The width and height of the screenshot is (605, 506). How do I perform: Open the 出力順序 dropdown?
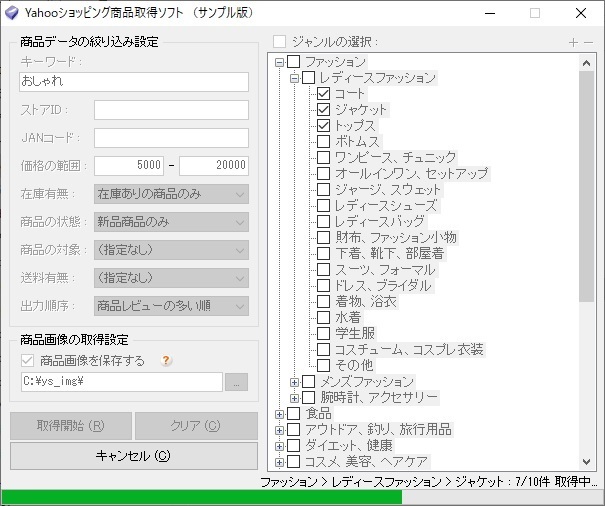[171, 306]
